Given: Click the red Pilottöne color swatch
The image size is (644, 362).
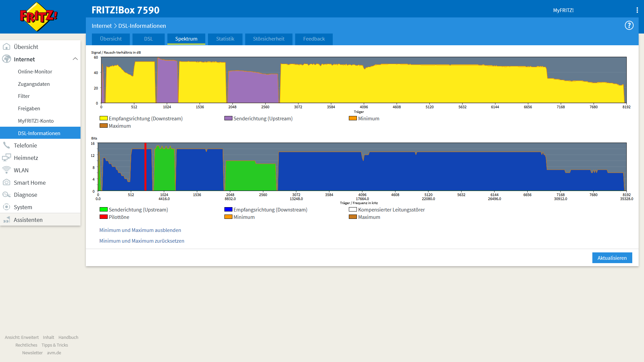Looking at the screenshot, I should [x=103, y=217].
